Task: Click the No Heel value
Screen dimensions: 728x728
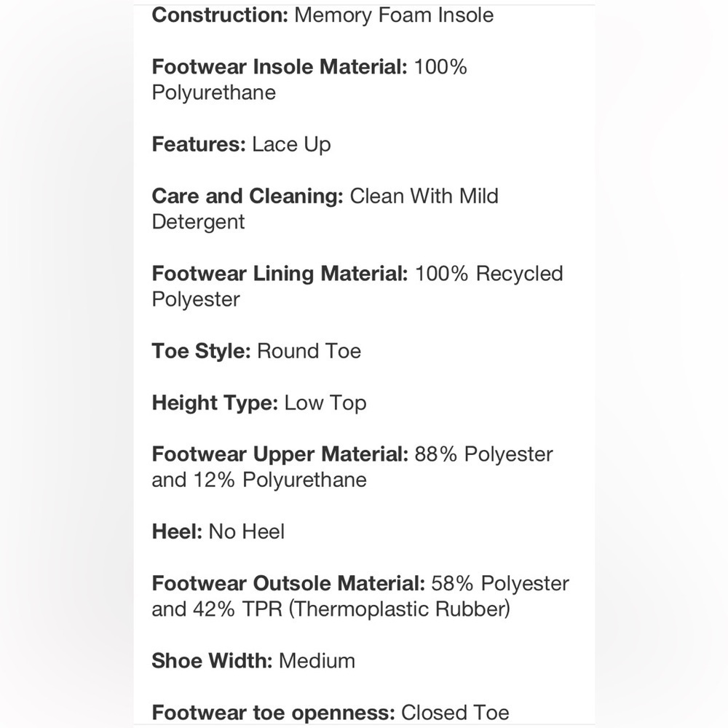Action: click(x=247, y=531)
